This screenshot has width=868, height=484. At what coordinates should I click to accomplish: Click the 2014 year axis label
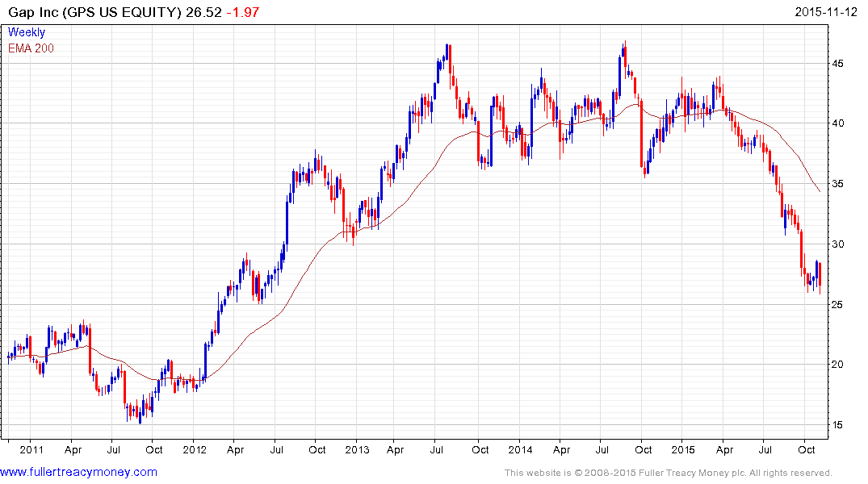pyautogui.click(x=520, y=449)
